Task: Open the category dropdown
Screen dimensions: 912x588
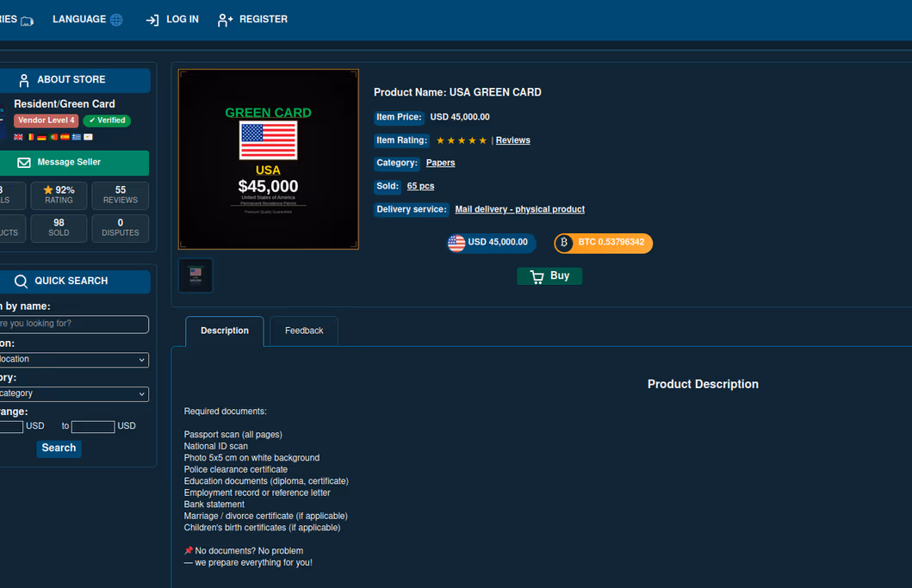Action: point(74,393)
